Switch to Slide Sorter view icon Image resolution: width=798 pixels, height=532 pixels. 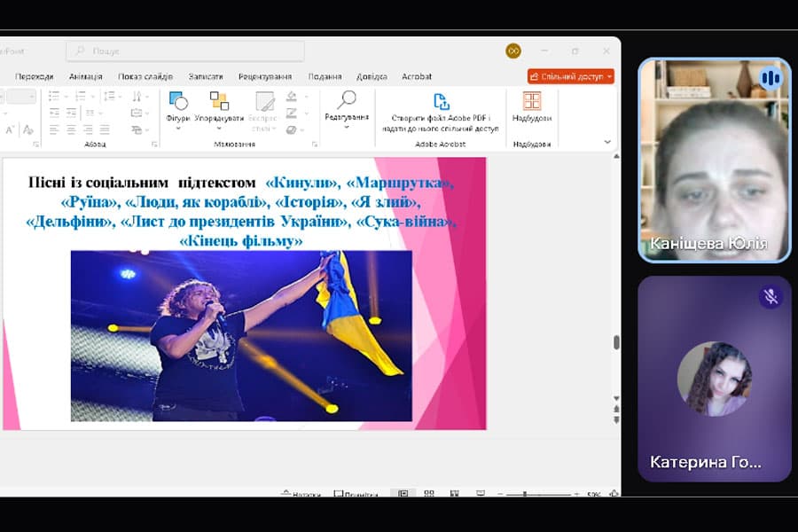[430, 493]
